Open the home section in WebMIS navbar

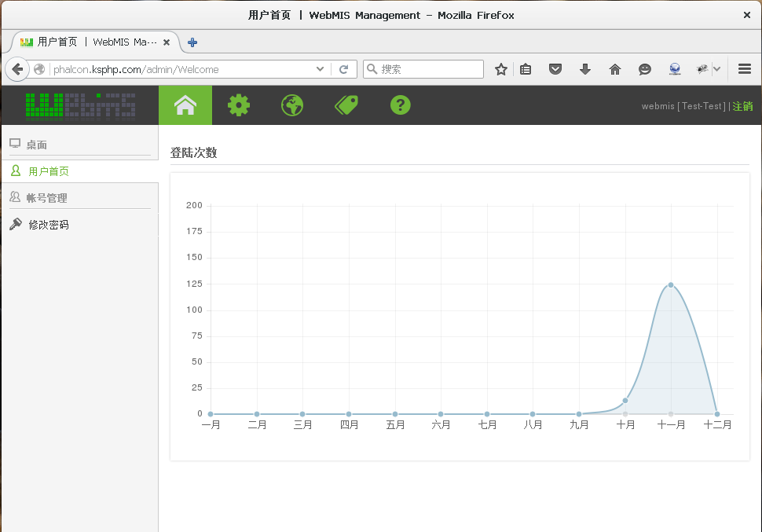[x=185, y=105]
